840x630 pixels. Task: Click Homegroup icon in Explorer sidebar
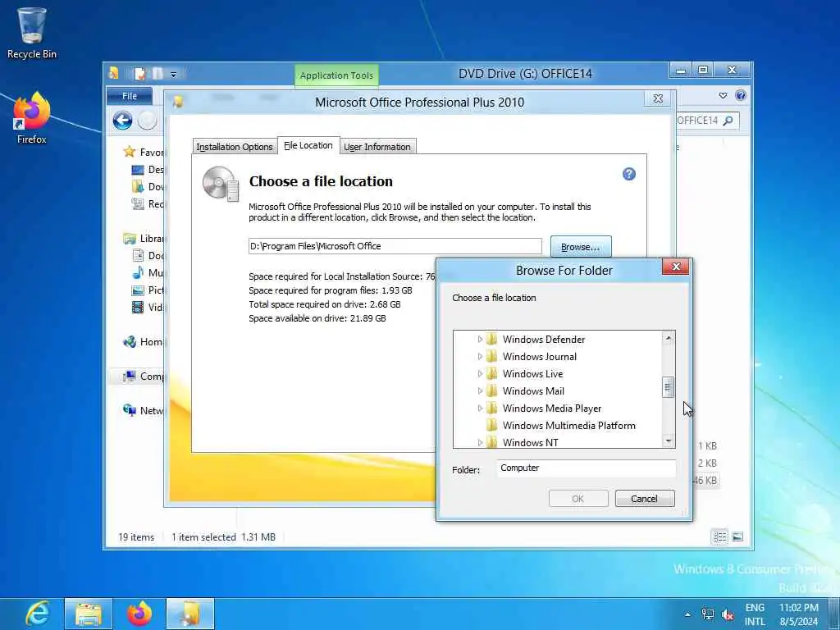click(129, 342)
